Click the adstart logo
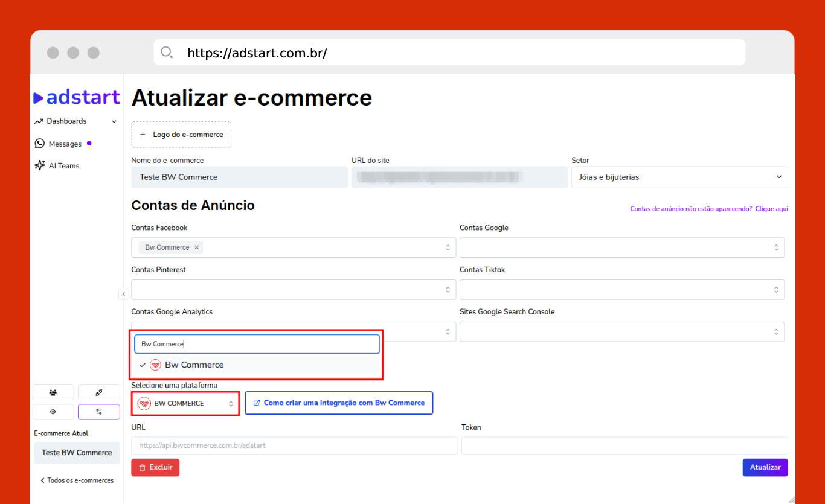The image size is (825, 504). [x=77, y=97]
